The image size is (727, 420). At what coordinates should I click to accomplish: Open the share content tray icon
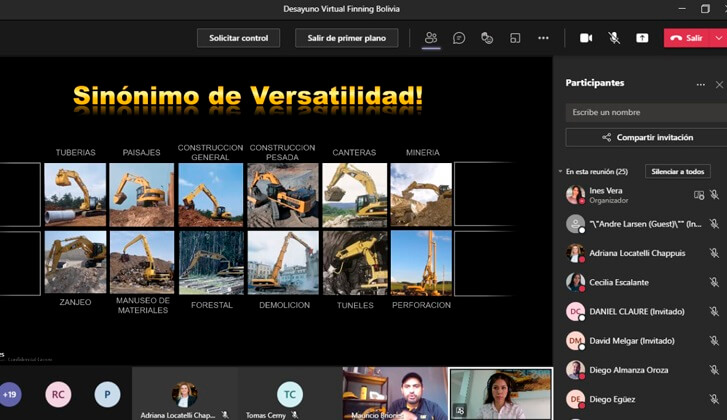(x=642, y=38)
